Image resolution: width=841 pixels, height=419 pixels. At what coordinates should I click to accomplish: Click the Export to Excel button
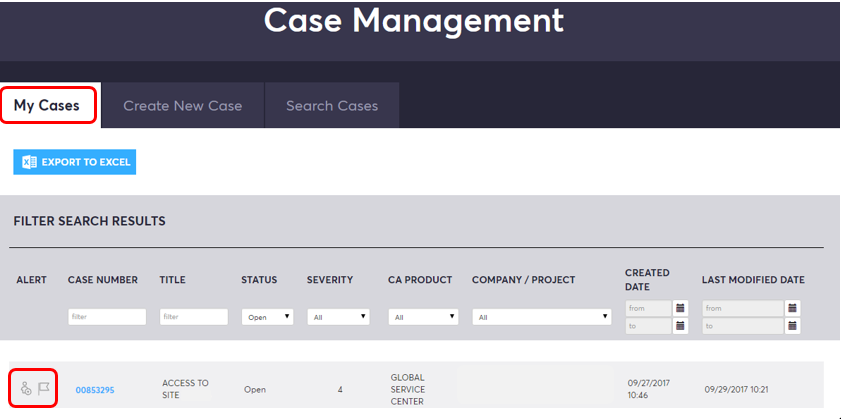[75, 162]
